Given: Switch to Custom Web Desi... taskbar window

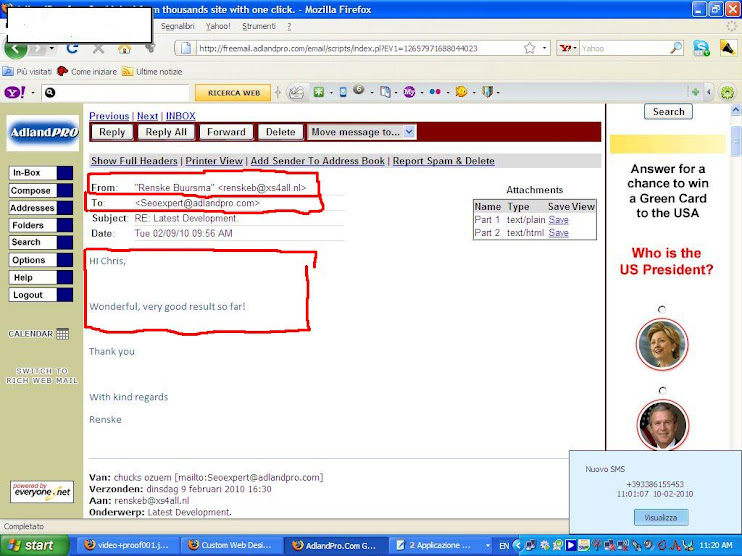Looking at the screenshot, I should click(232, 545).
